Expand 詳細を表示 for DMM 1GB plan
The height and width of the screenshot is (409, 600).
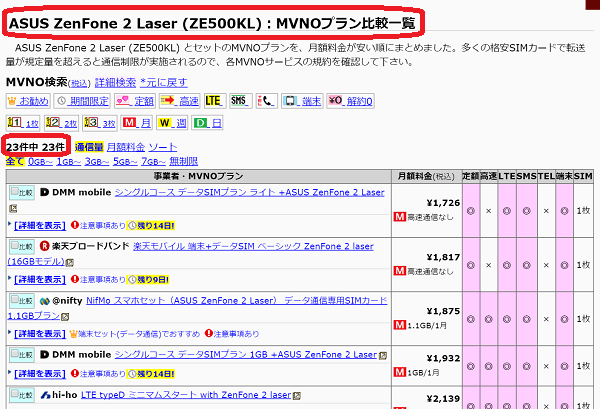click(x=40, y=374)
